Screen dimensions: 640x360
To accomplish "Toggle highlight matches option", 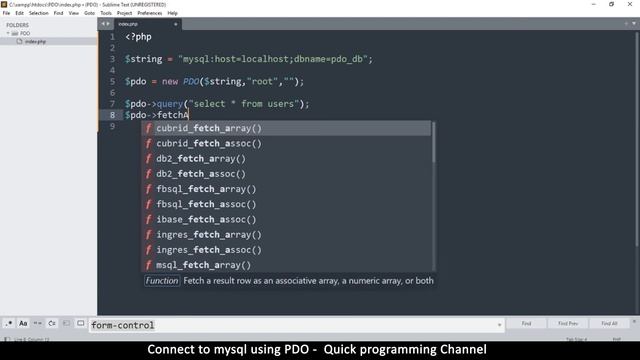I will (80, 324).
